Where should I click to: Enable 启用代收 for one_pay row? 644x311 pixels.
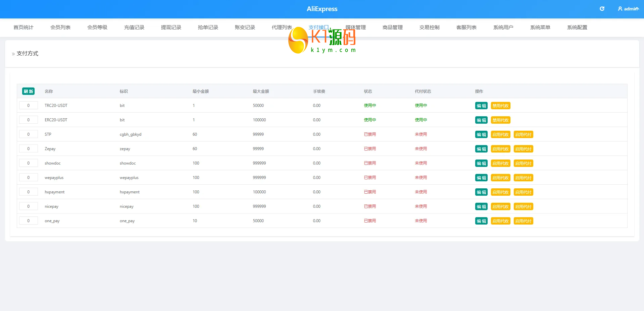pyautogui.click(x=500, y=221)
